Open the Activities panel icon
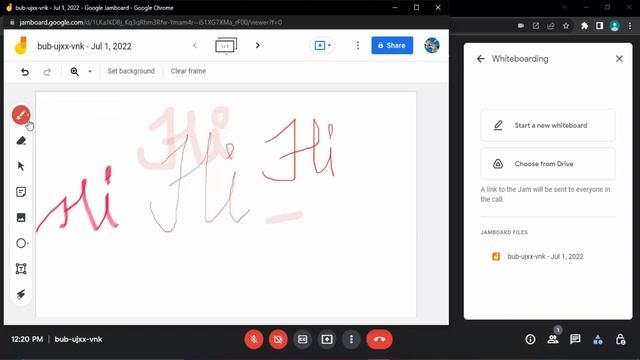This screenshot has height=360, width=640. [x=598, y=339]
